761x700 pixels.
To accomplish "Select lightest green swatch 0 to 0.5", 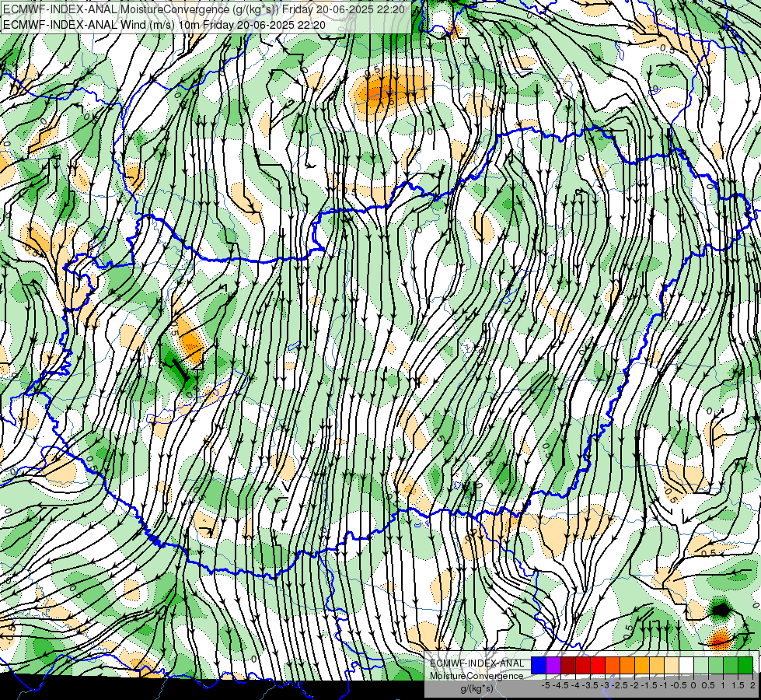I will tap(701, 666).
